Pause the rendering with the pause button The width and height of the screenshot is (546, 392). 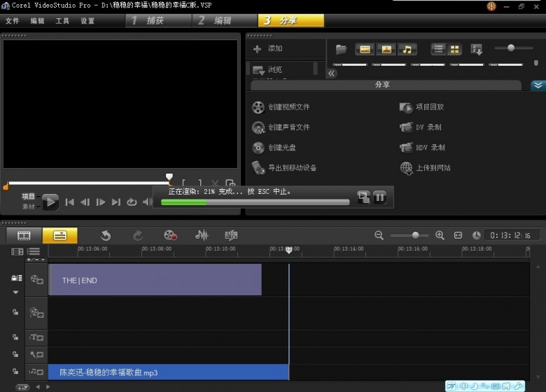[379, 197]
